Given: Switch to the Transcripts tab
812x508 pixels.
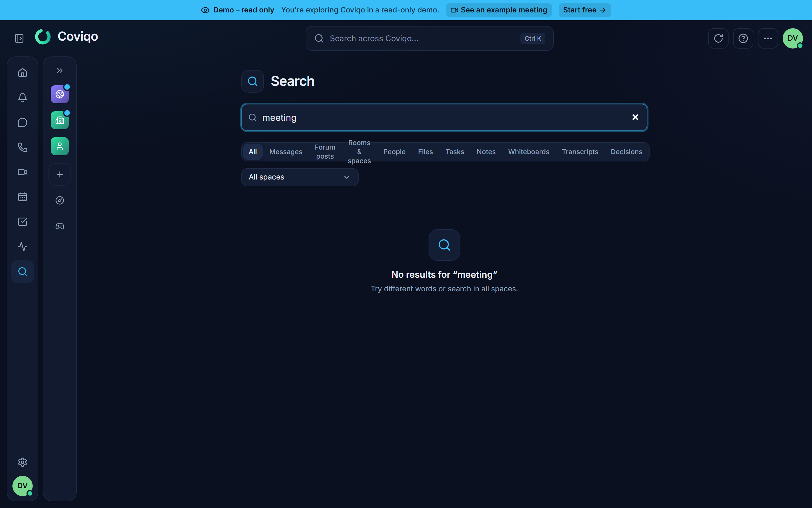Looking at the screenshot, I should click(580, 152).
